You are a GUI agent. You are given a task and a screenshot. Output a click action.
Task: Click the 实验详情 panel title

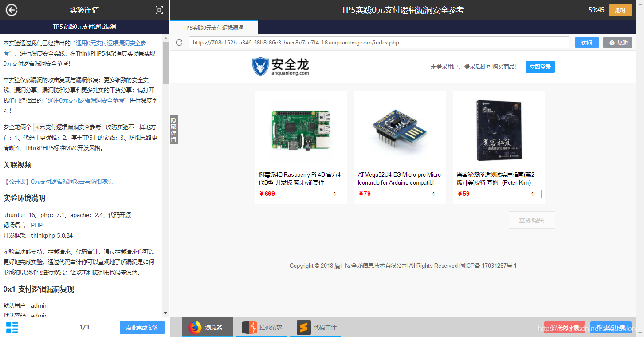pyautogui.click(x=84, y=10)
